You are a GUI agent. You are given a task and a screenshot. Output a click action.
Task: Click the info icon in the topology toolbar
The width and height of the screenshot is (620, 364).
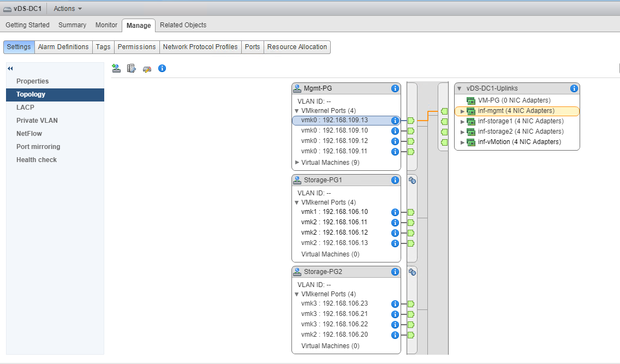[162, 68]
